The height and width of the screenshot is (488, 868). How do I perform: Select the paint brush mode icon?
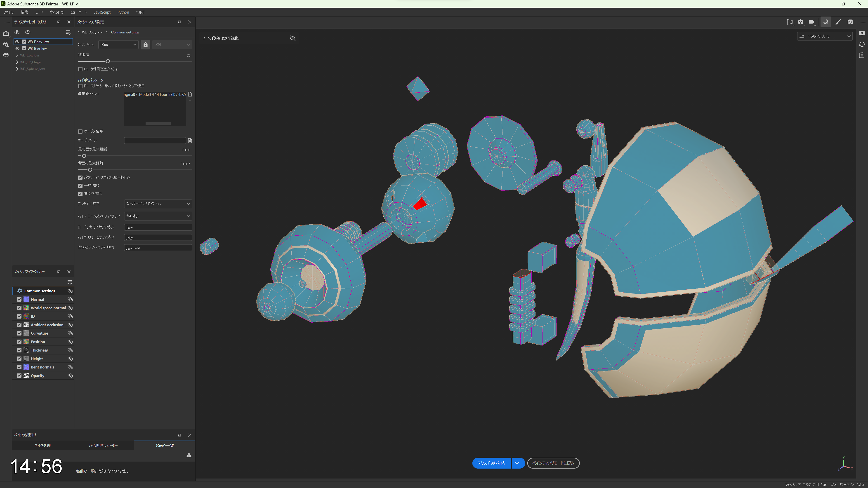[x=838, y=22]
